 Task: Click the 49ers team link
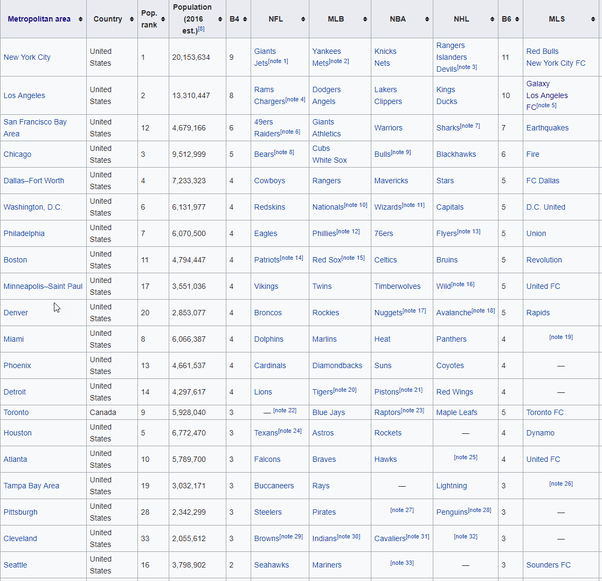[x=263, y=122]
